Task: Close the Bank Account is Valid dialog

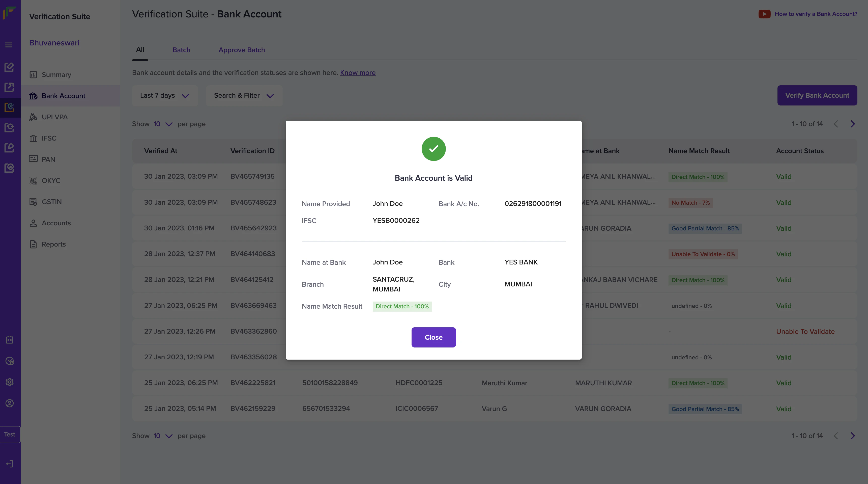Action: click(x=433, y=337)
